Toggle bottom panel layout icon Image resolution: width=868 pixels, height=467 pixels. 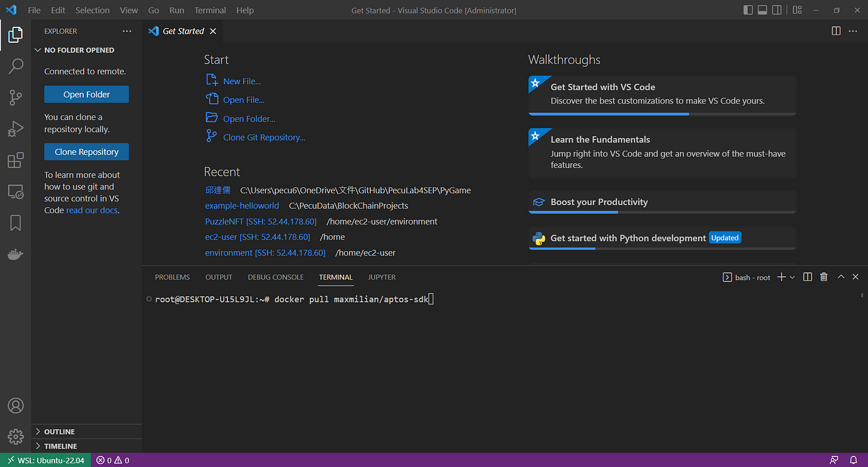763,10
